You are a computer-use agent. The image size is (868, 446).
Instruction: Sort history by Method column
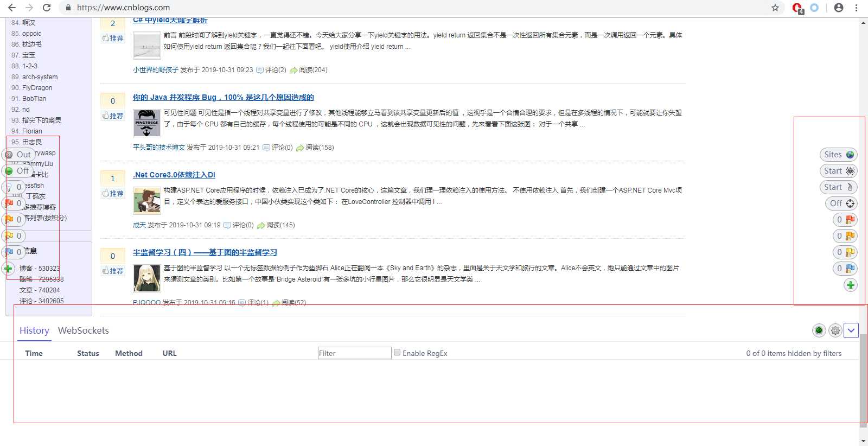click(x=129, y=353)
